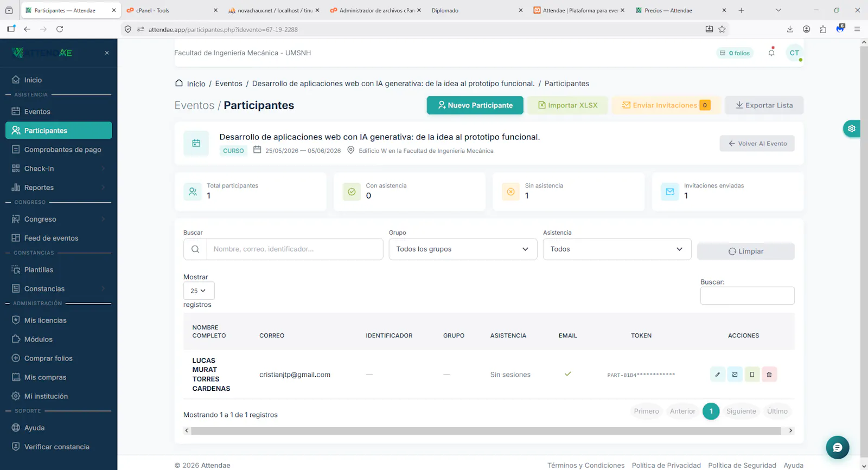
Task: Edit participant Lucas Murat with pencil icon
Action: point(717,375)
